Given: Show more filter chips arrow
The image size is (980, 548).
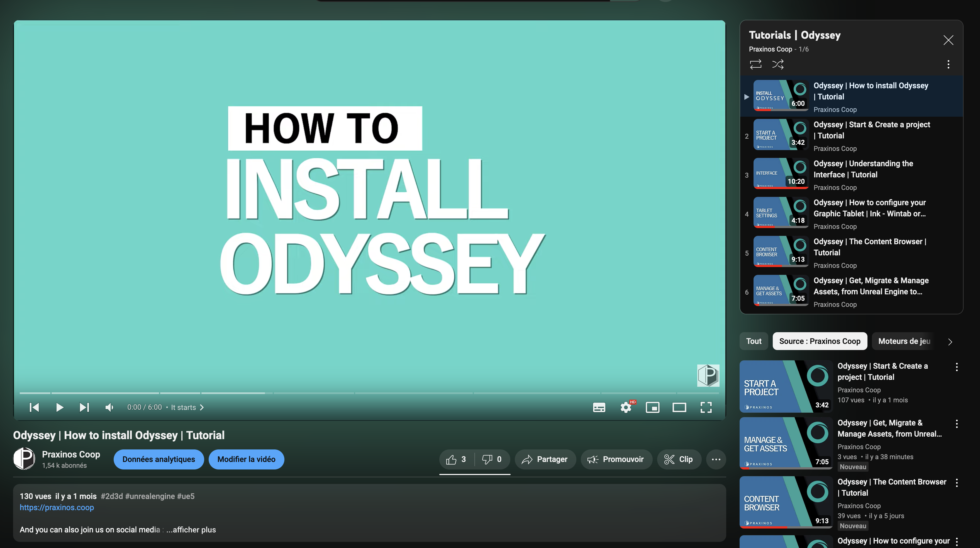Looking at the screenshot, I should [x=950, y=341].
